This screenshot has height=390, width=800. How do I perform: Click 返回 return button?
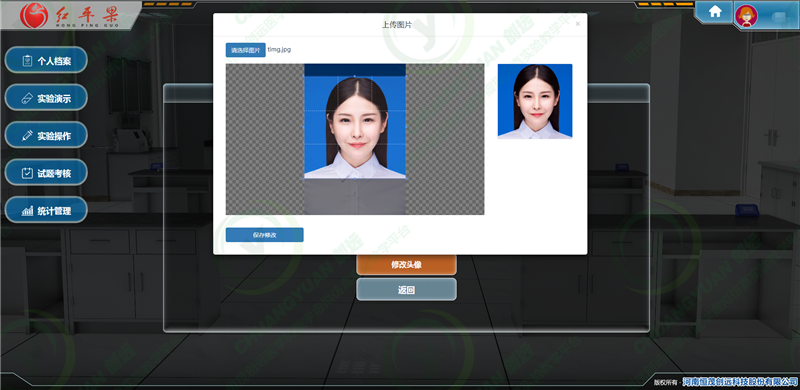(406, 290)
